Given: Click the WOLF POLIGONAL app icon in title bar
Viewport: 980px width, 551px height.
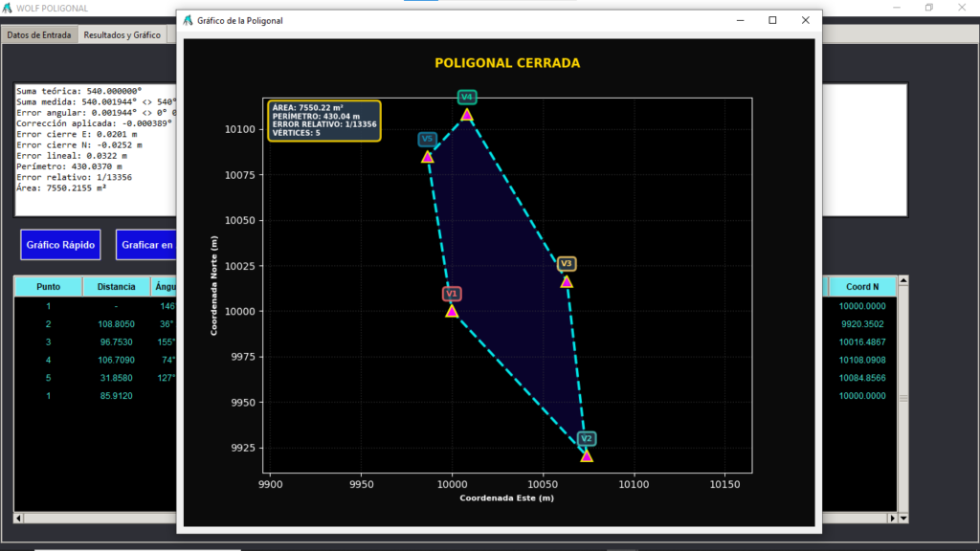Looking at the screenshot, I should (x=8, y=8).
